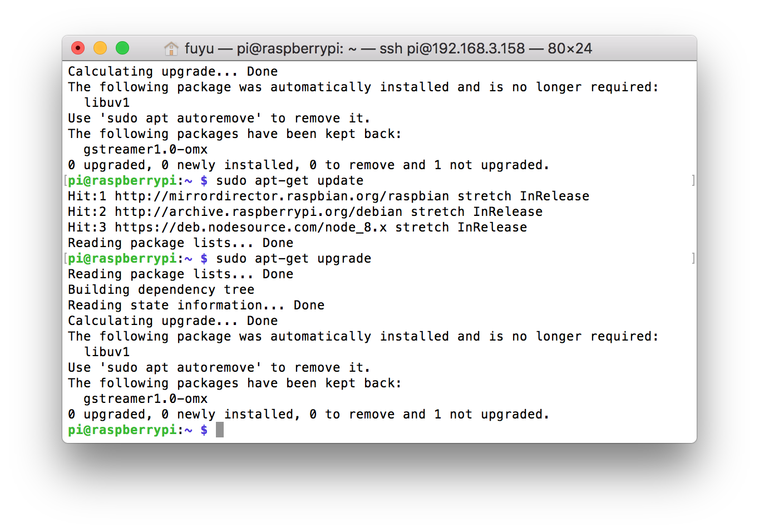
Task: Click the last 'gstreamer1.0-omx' package name
Action: (x=146, y=399)
